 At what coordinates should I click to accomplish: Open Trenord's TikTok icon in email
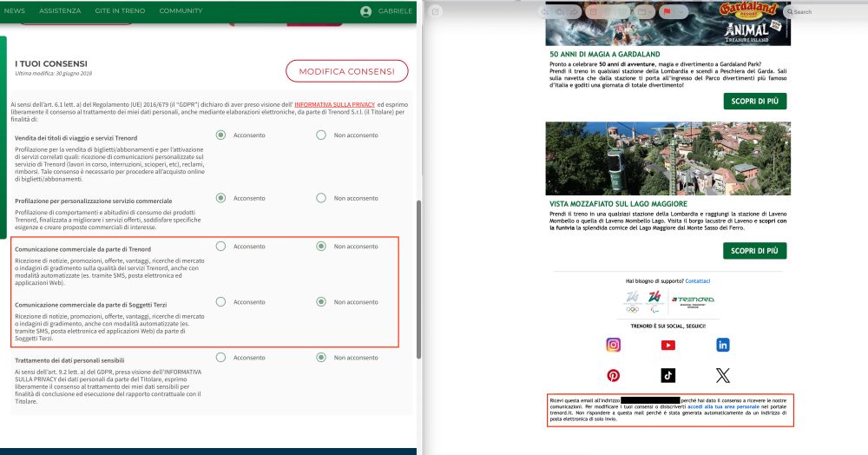click(x=668, y=375)
